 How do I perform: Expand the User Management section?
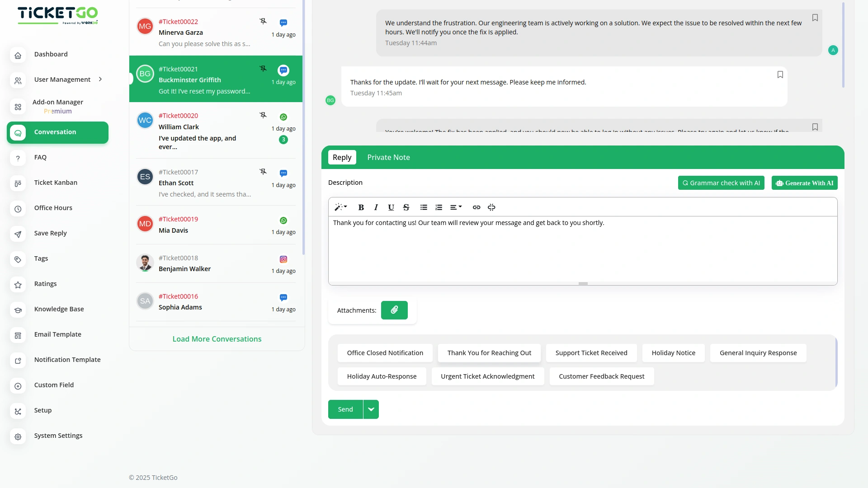(x=99, y=79)
